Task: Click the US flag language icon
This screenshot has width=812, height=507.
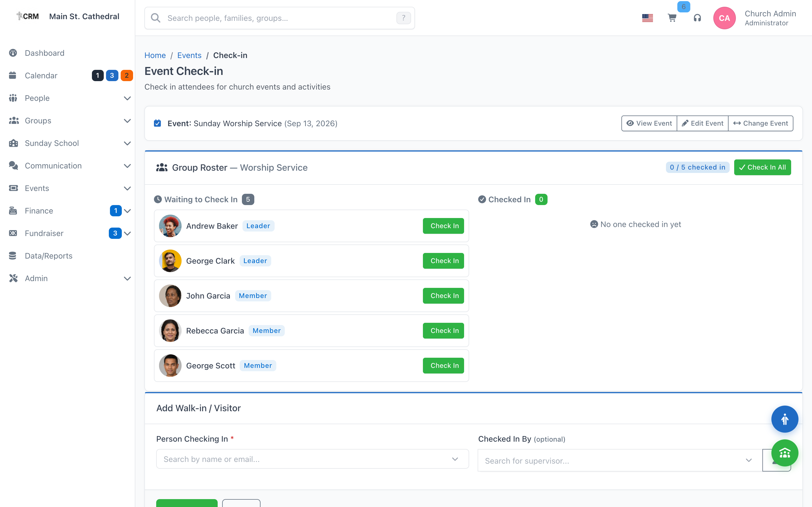Action: point(647,18)
